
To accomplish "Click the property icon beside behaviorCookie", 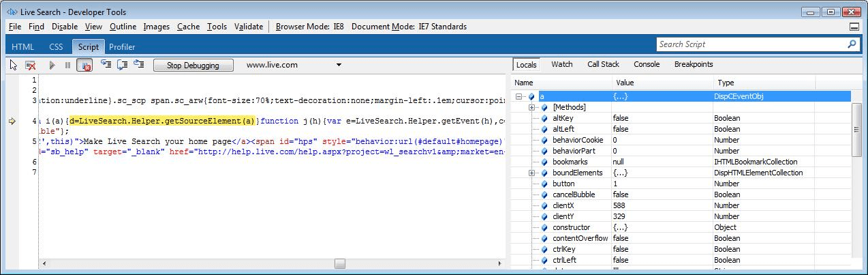I will point(544,140).
